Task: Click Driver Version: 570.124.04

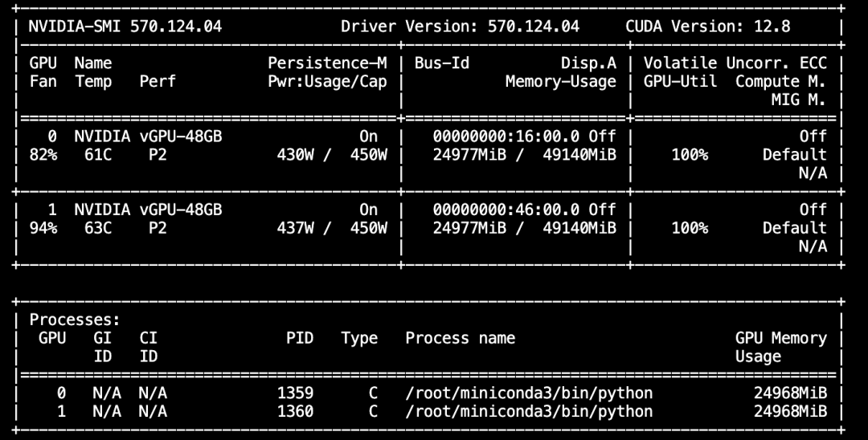Action: point(460,26)
